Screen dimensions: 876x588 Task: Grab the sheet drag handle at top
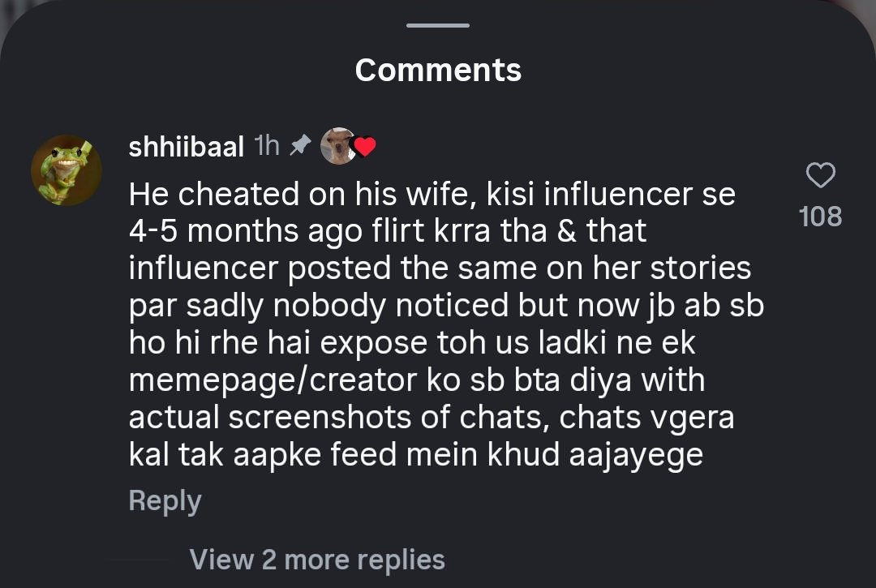[x=438, y=25]
